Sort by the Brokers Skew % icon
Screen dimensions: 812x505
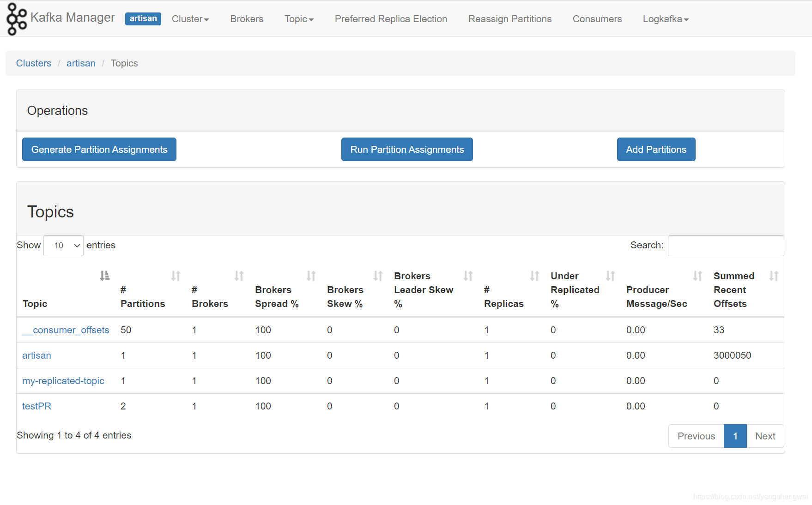pos(378,276)
